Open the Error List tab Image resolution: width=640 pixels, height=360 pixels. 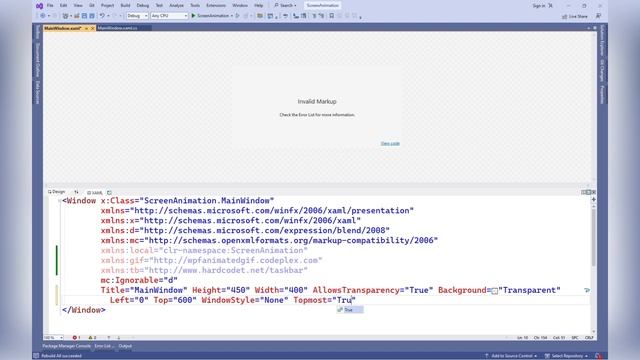click(103, 346)
